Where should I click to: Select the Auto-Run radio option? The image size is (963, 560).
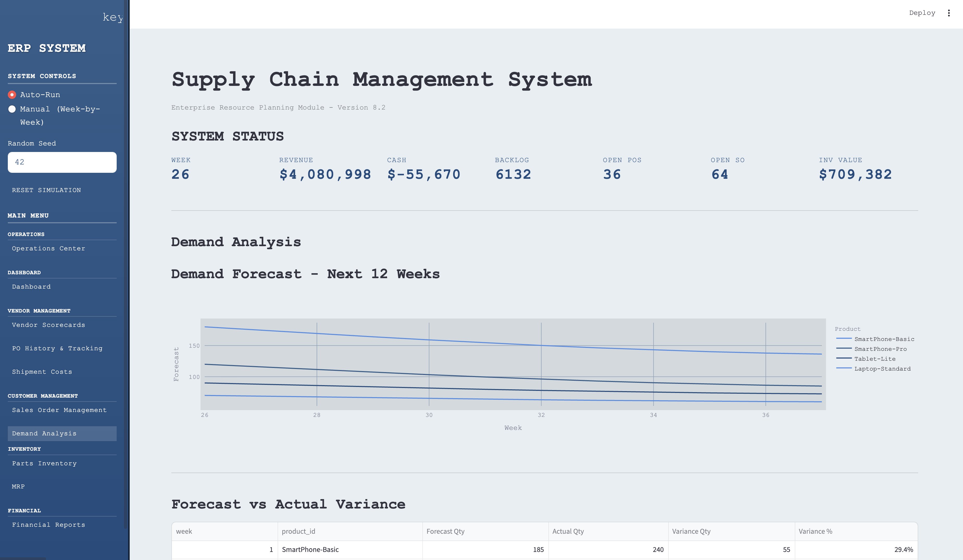click(12, 95)
